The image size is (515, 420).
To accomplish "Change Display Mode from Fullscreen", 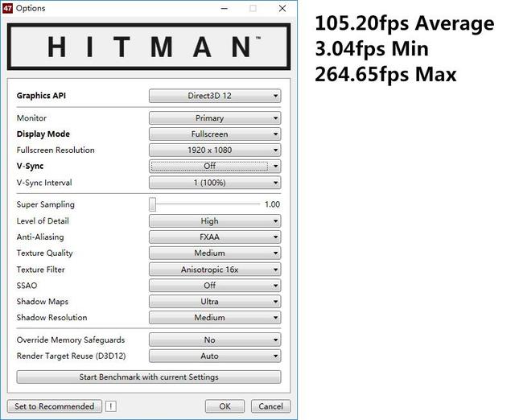I will [215, 134].
